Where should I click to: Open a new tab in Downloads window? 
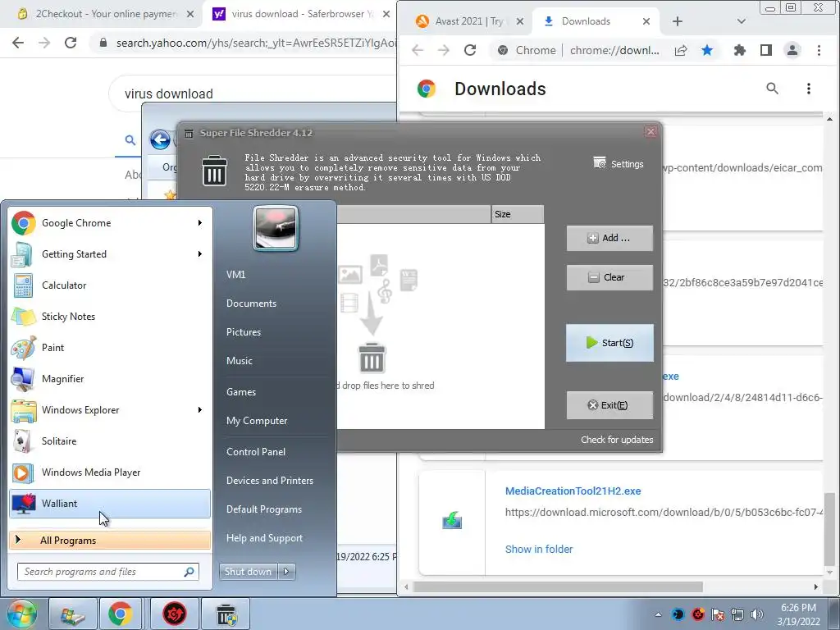tap(678, 21)
